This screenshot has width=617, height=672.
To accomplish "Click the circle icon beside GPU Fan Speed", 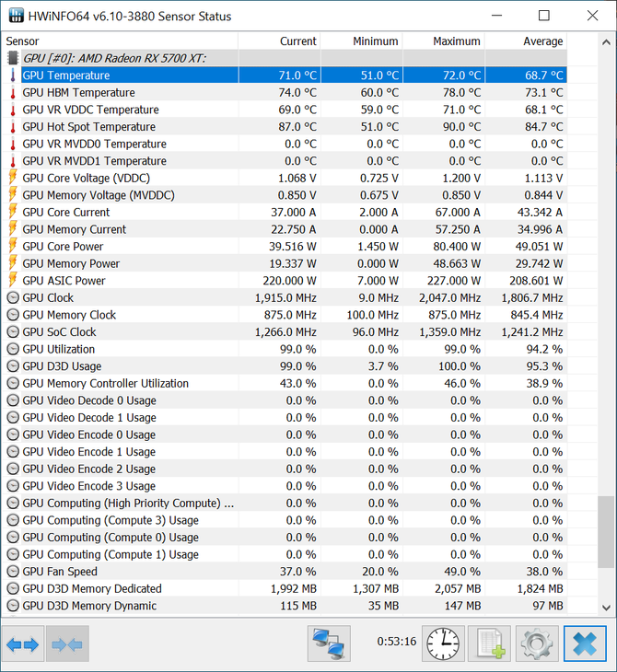I will point(13,572).
